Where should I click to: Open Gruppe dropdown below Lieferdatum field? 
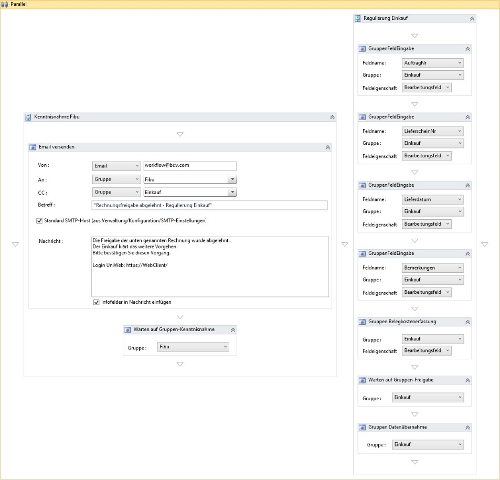(433, 211)
